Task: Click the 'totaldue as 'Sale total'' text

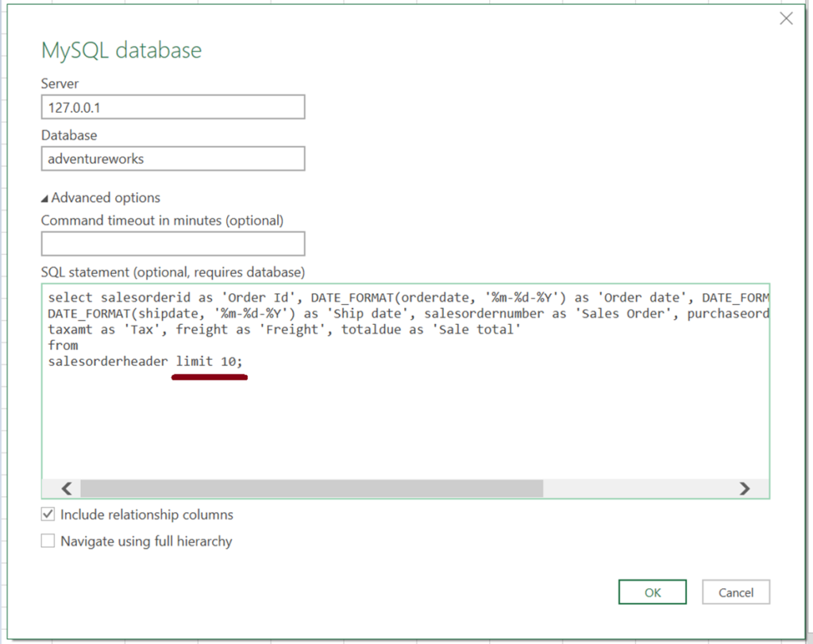Action: [431, 330]
